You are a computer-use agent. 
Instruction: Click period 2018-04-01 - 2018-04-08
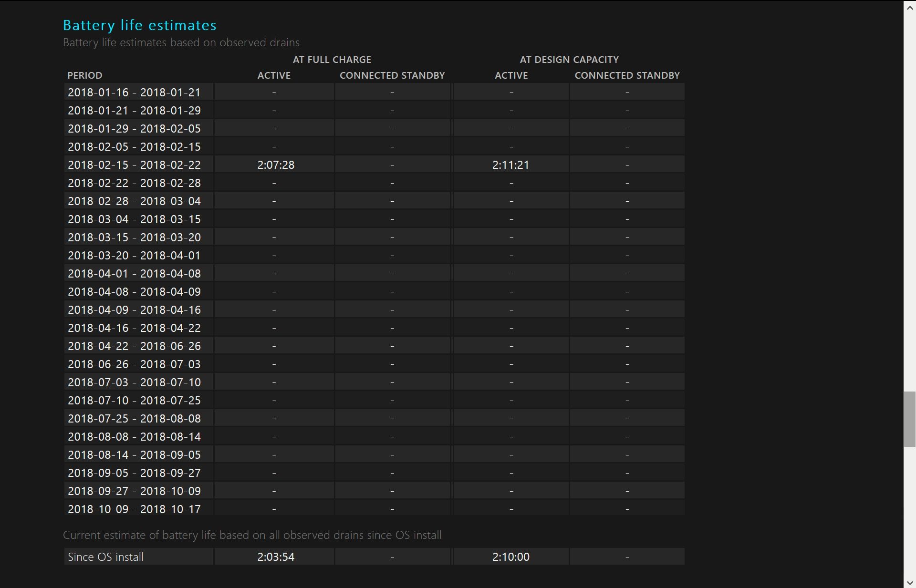[x=134, y=274]
